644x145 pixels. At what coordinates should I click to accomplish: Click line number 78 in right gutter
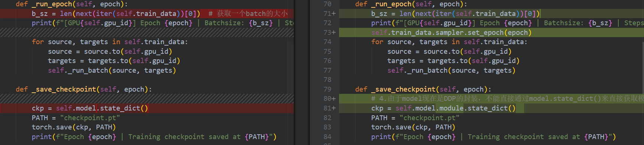(327, 80)
